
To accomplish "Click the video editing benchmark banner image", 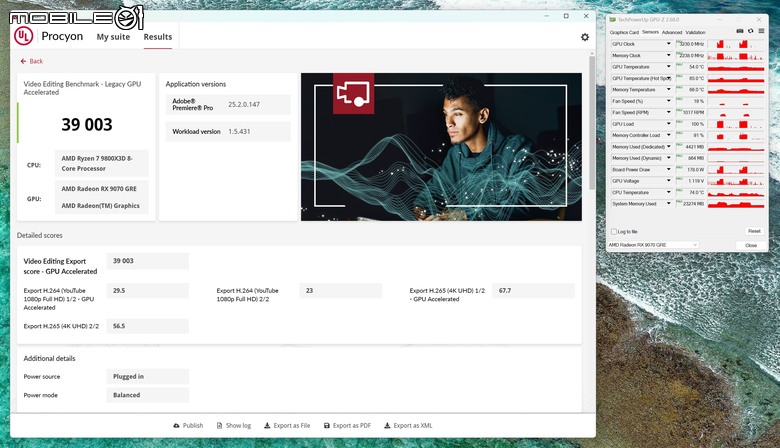I will point(441,147).
